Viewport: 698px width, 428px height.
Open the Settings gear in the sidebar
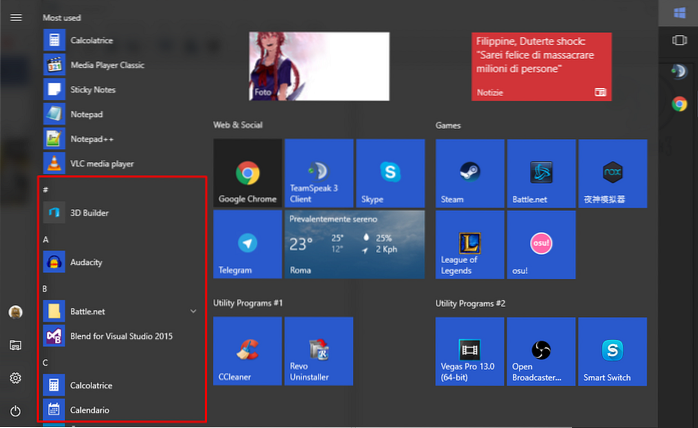[15, 378]
